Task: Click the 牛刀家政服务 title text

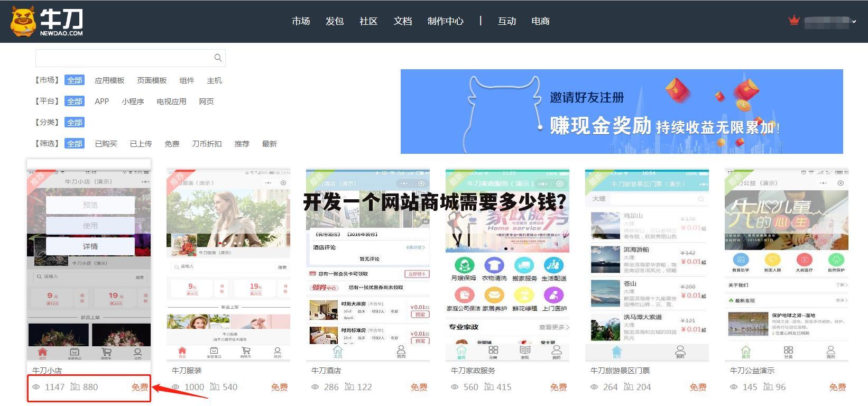Action: pyautogui.click(x=473, y=371)
